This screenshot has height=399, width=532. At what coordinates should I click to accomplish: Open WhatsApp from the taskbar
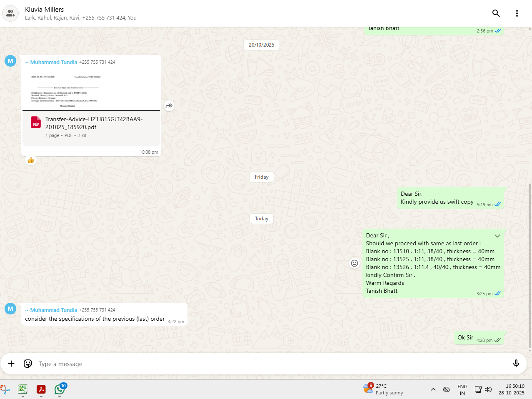(60, 389)
